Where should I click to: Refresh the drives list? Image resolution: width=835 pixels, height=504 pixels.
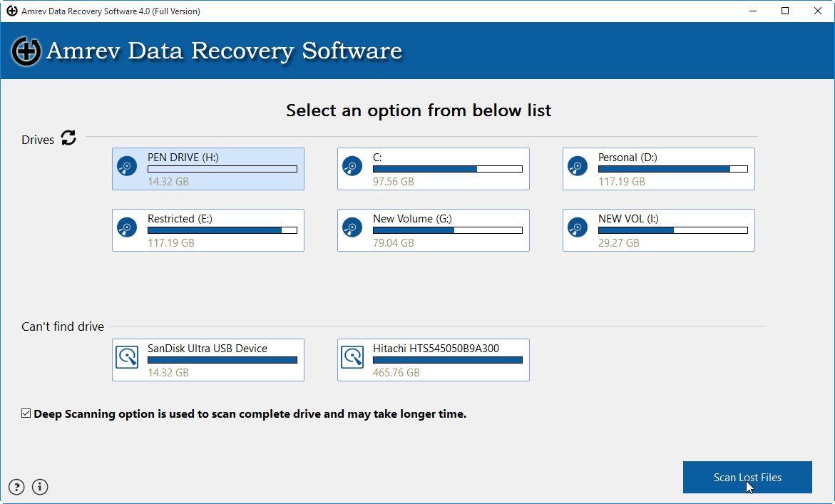pyautogui.click(x=68, y=138)
